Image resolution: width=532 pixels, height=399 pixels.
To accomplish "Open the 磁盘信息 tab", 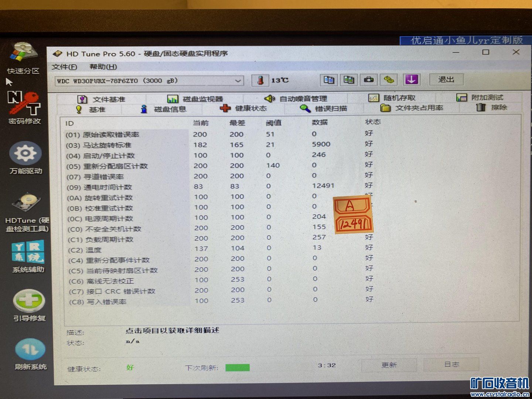I will click(x=163, y=109).
